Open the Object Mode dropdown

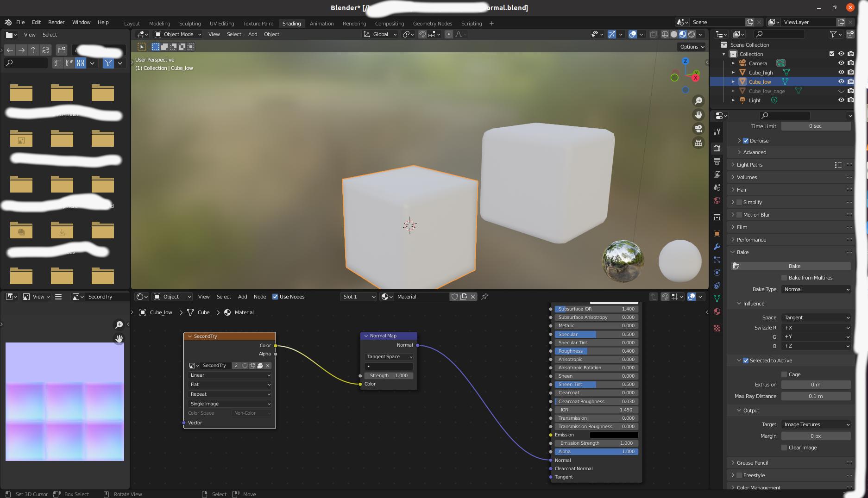(x=178, y=34)
